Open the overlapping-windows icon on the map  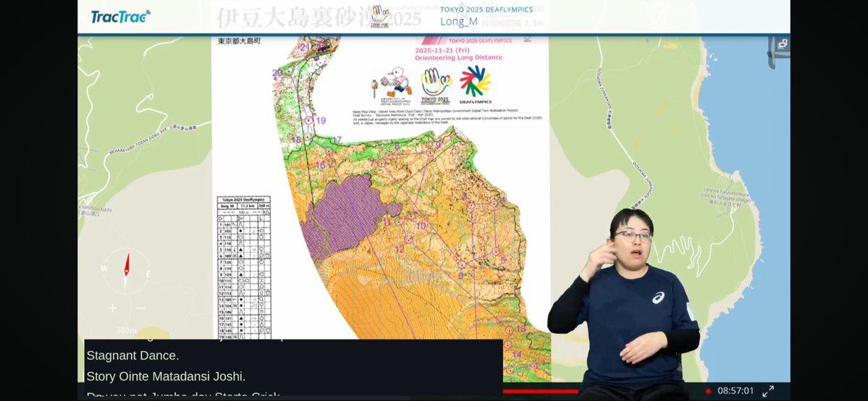point(782,43)
